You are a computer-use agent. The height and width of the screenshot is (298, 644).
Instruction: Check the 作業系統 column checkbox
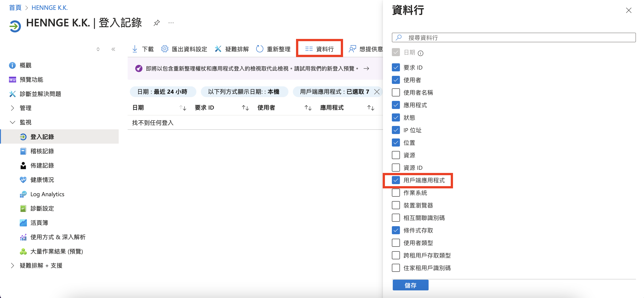(396, 193)
